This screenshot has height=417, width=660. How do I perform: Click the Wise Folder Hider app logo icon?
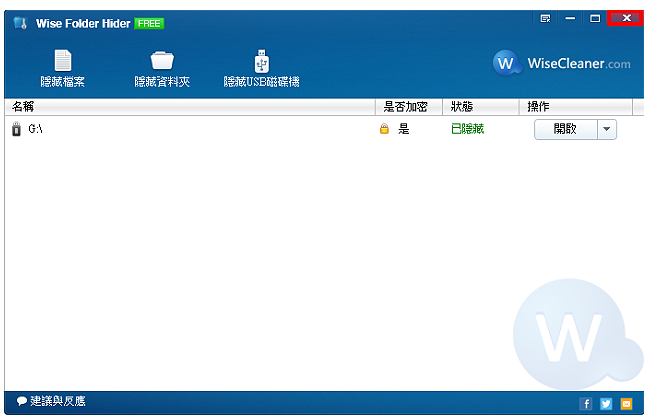point(20,23)
